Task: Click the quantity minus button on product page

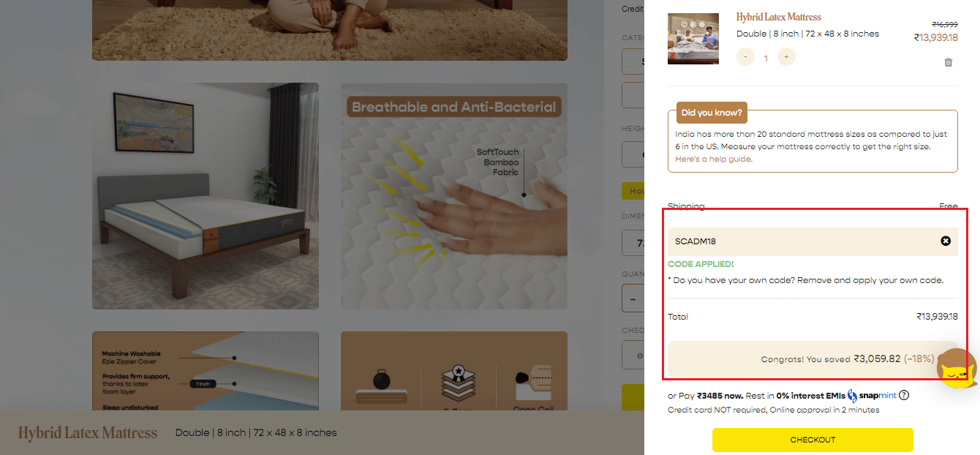Action: (633, 299)
